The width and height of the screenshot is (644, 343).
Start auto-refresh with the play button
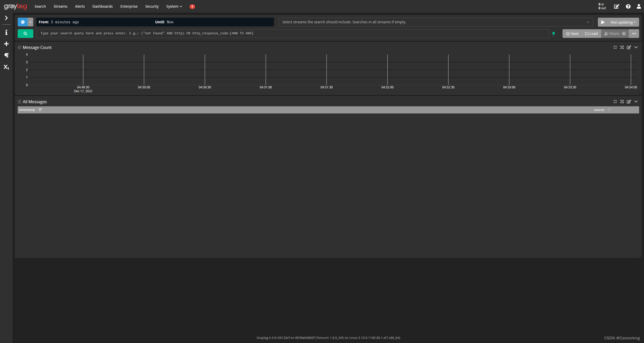tap(603, 22)
